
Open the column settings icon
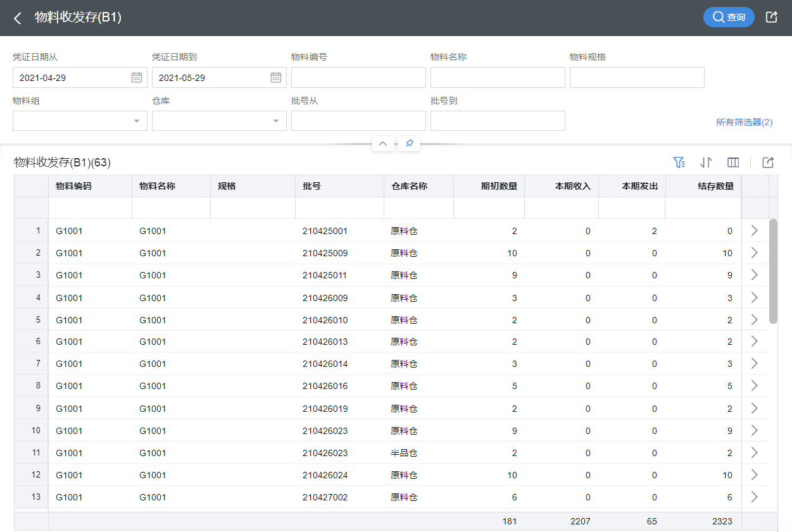pos(733,163)
